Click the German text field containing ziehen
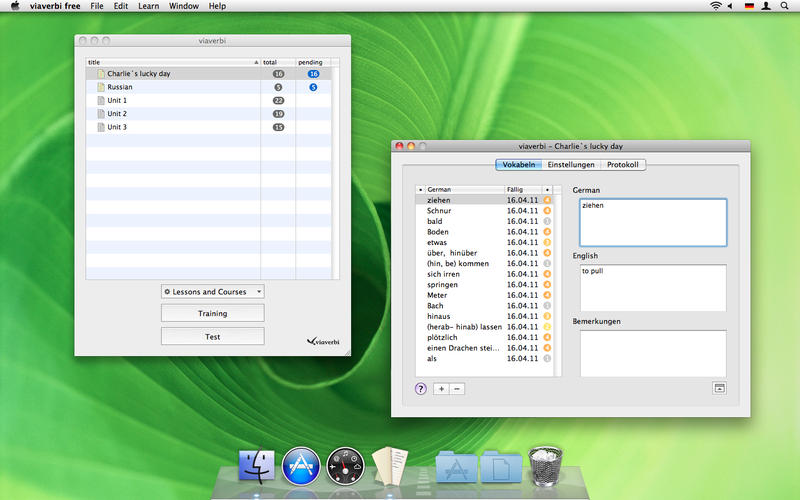This screenshot has height=500, width=800. pos(653,222)
